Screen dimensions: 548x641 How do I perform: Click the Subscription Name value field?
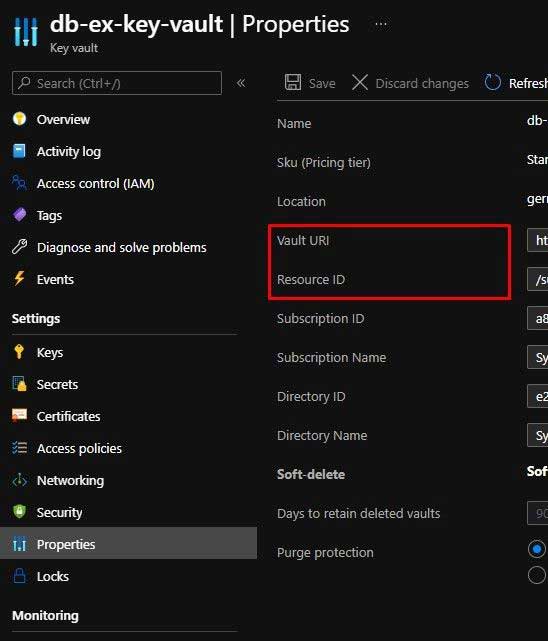pos(537,357)
